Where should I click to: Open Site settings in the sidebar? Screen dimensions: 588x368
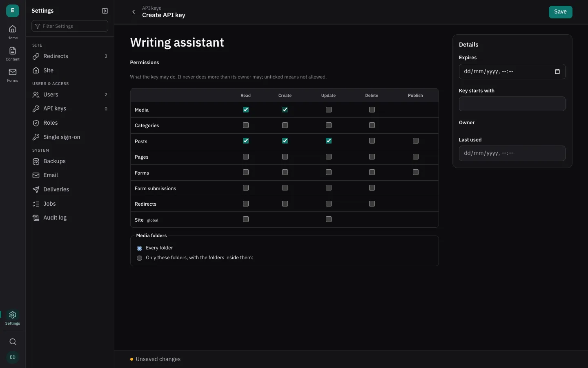tap(70, 70)
